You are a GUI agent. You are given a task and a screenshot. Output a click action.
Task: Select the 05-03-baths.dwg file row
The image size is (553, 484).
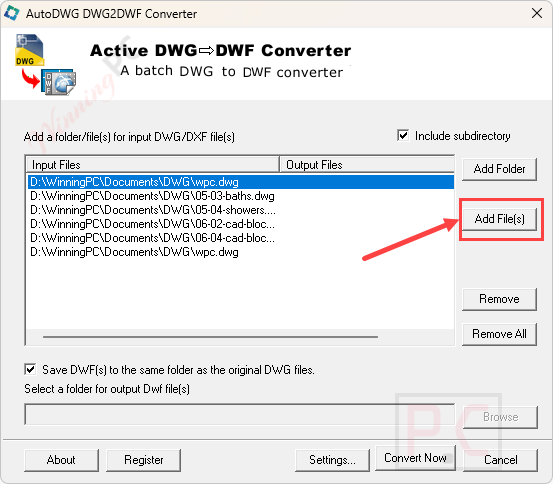tap(241, 196)
